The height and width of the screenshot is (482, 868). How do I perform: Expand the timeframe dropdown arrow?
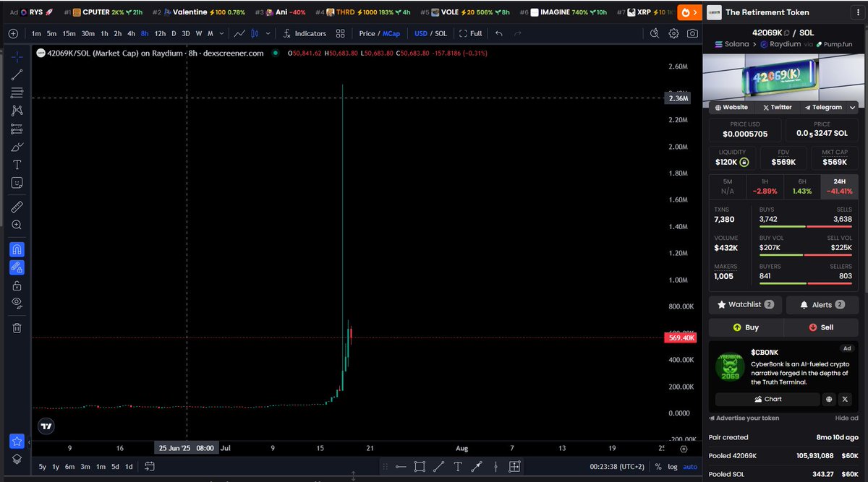(221, 33)
